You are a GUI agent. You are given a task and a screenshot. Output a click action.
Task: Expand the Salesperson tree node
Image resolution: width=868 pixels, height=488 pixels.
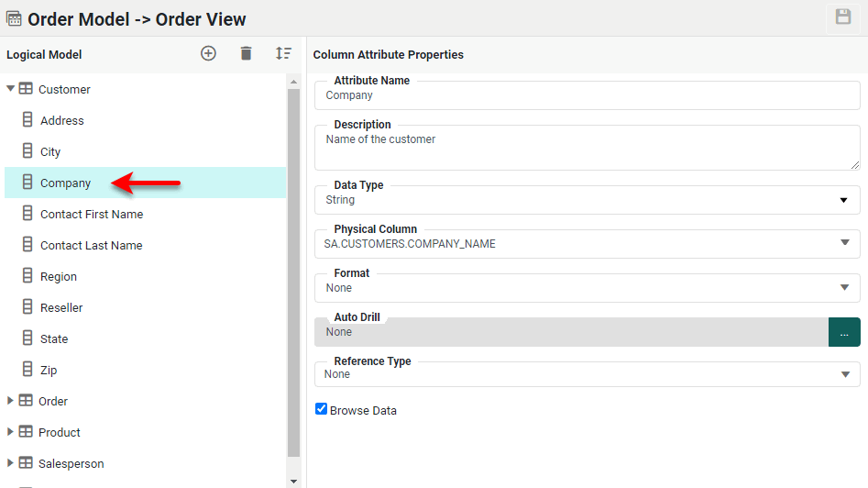(11, 463)
